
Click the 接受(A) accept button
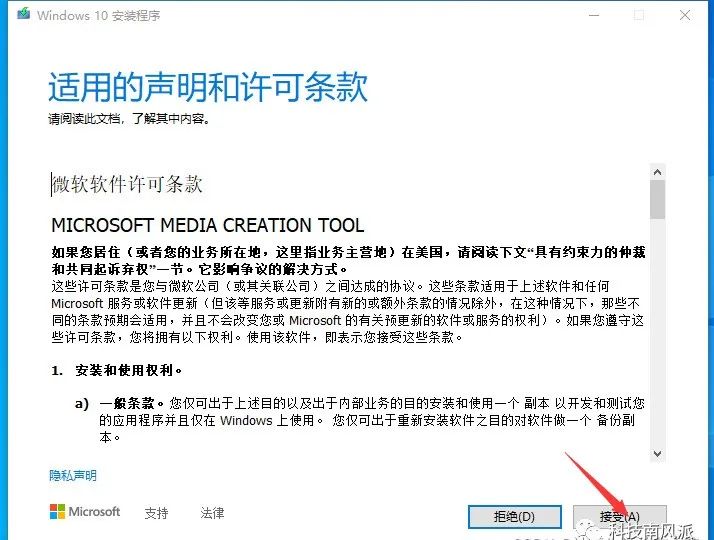(620, 517)
